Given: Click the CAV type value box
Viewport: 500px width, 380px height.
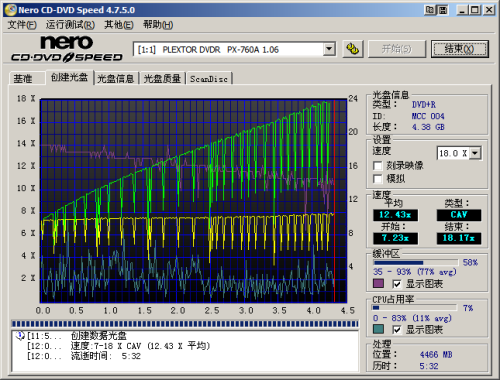Looking at the screenshot, I should pyautogui.click(x=459, y=215).
